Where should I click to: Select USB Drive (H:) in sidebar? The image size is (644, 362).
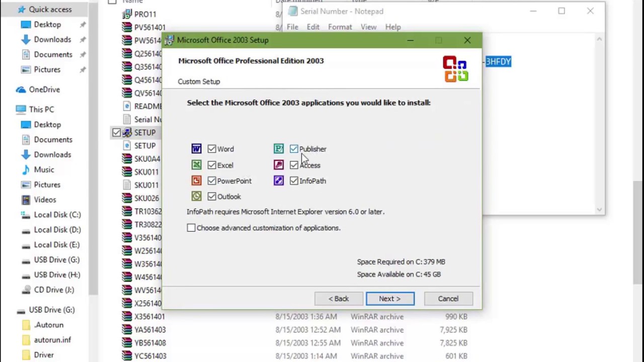pyautogui.click(x=57, y=275)
